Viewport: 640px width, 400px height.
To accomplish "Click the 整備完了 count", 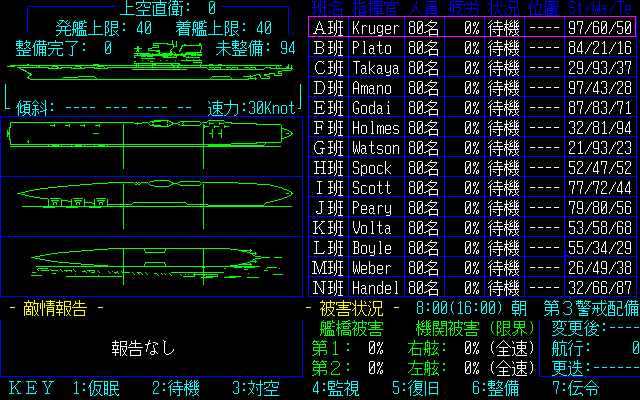I will [x=108, y=48].
